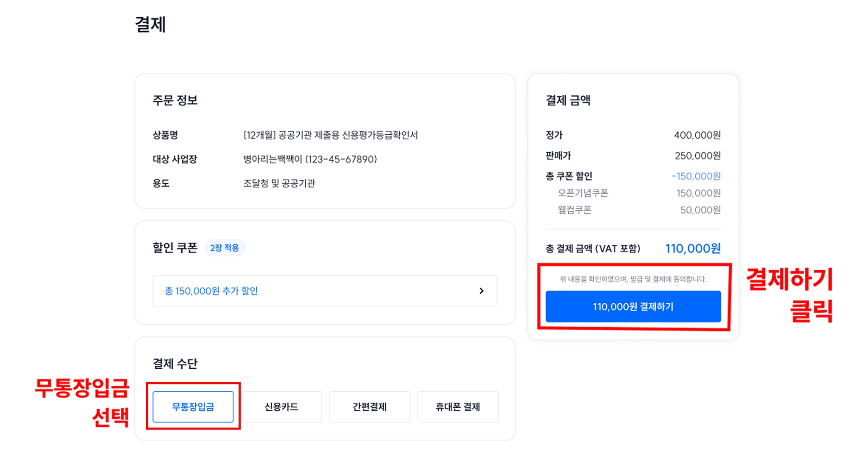The image size is (868, 467).
Task: Click the blue 110,000원 결제하기 button
Action: pos(633,307)
